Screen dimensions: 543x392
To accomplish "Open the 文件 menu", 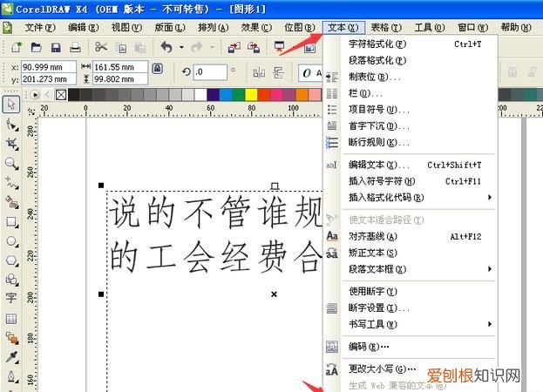I will coord(40,27).
